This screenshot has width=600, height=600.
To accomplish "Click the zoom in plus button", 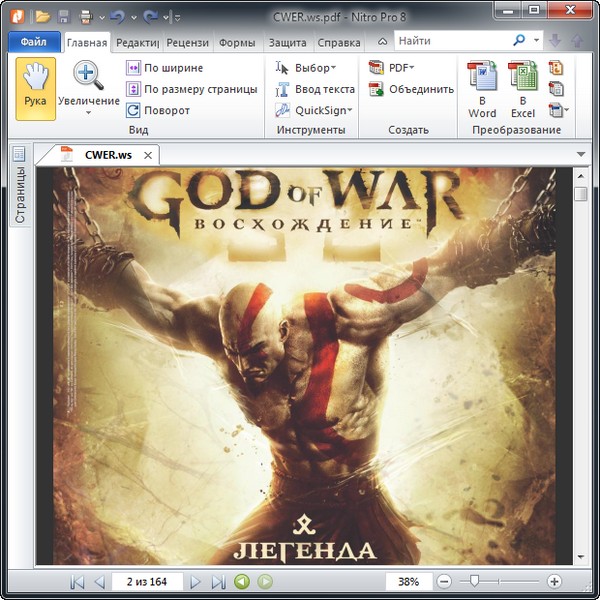I will [554, 581].
